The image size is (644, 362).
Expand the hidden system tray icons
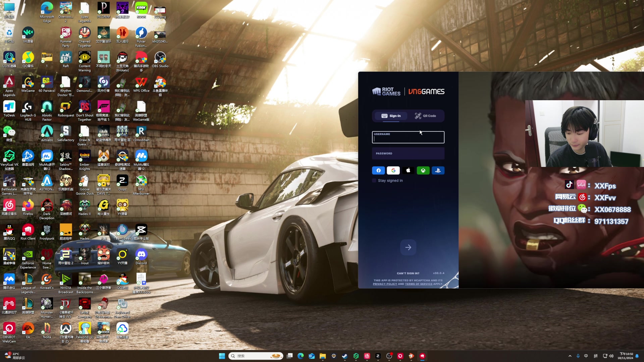tap(570, 356)
